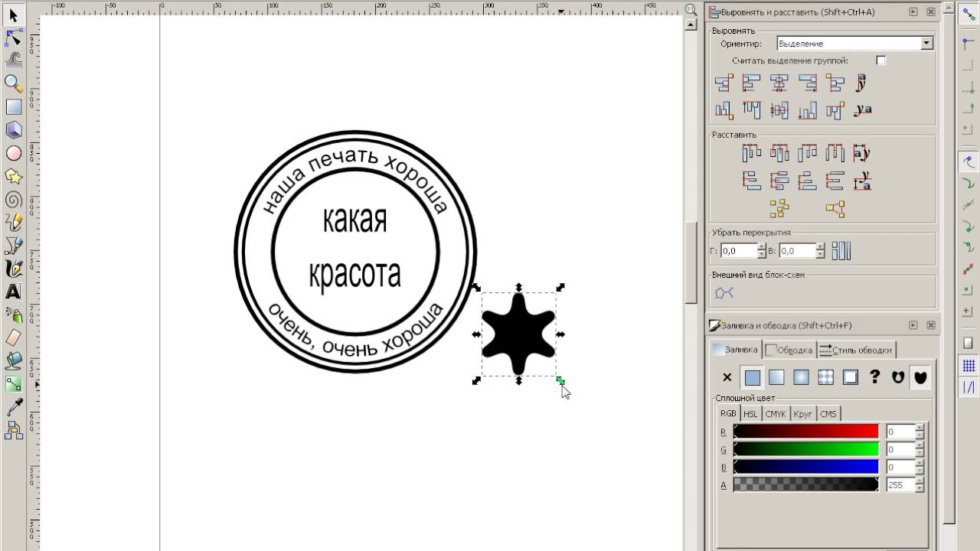
Task: Click the alpha value field showing 255
Action: [900, 485]
